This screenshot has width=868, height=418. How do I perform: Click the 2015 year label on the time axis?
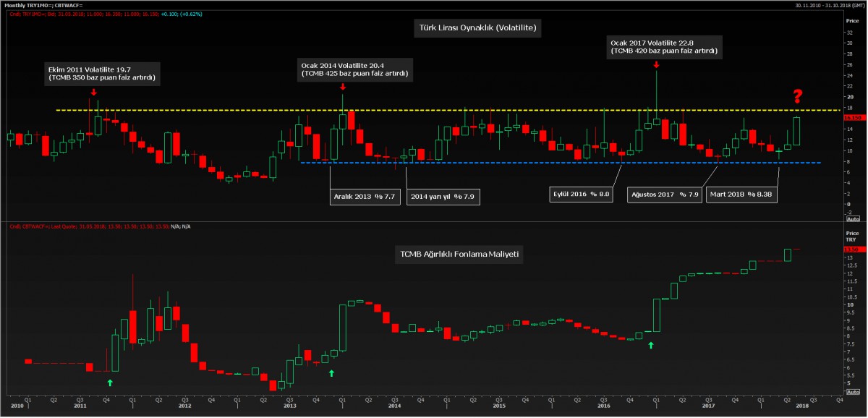(x=499, y=406)
